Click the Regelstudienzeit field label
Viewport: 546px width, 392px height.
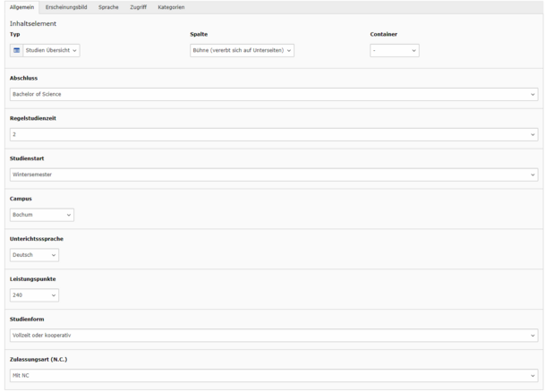click(x=33, y=118)
